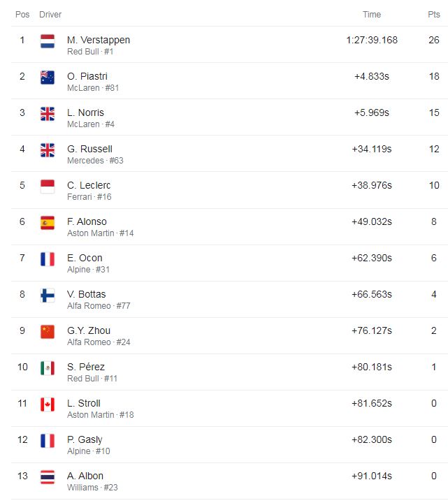The width and height of the screenshot is (448, 503).
Task: Click the French flag beside E. Ocon
Action: point(48,259)
